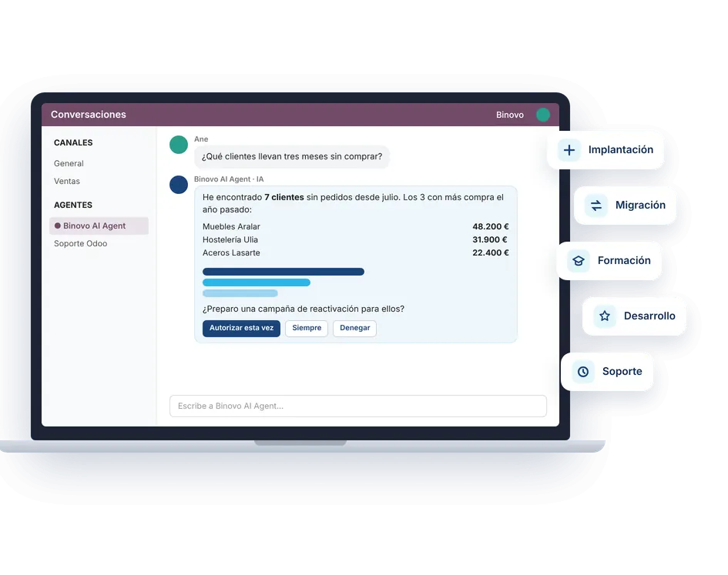Click the graduation cap icon for Formación
728x575 pixels.
[x=579, y=261]
